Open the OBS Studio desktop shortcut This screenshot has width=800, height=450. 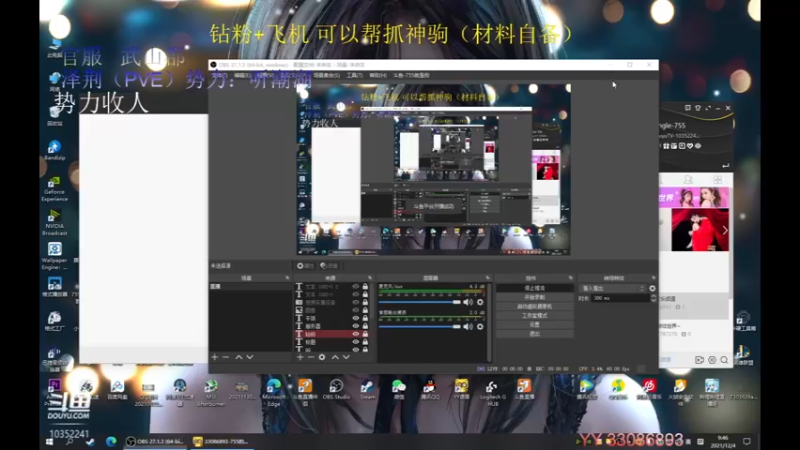click(x=336, y=390)
